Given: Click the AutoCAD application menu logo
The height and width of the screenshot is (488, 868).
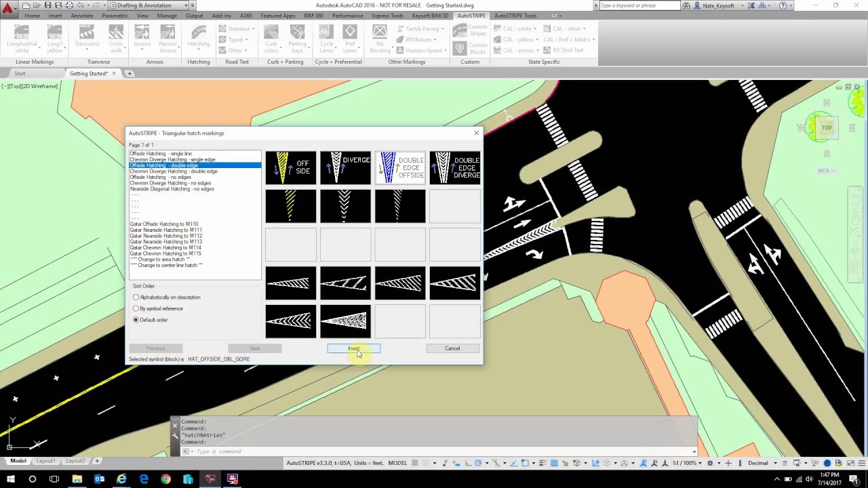Looking at the screenshot, I should [x=7, y=7].
